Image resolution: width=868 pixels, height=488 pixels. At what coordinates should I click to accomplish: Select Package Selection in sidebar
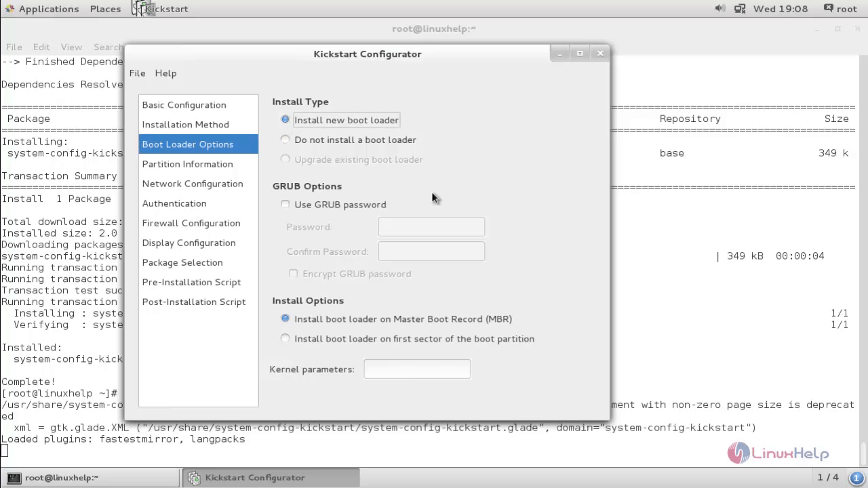(198, 262)
